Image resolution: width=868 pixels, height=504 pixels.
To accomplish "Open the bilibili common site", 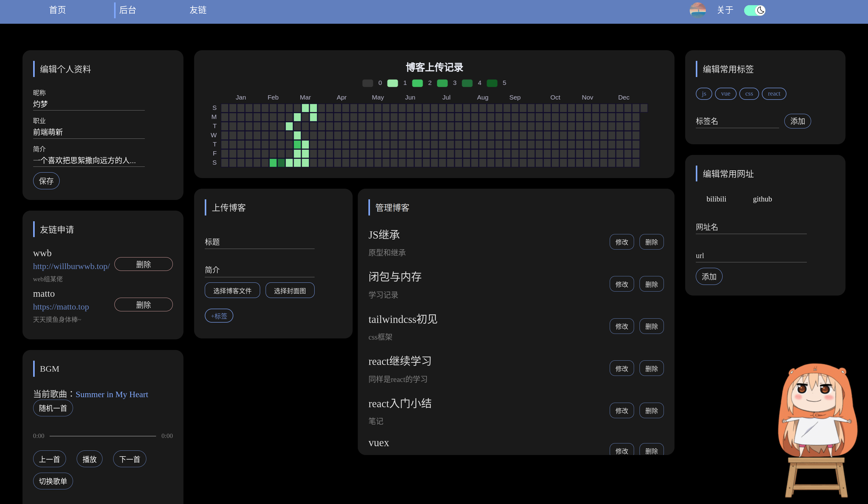I will pyautogui.click(x=716, y=199).
